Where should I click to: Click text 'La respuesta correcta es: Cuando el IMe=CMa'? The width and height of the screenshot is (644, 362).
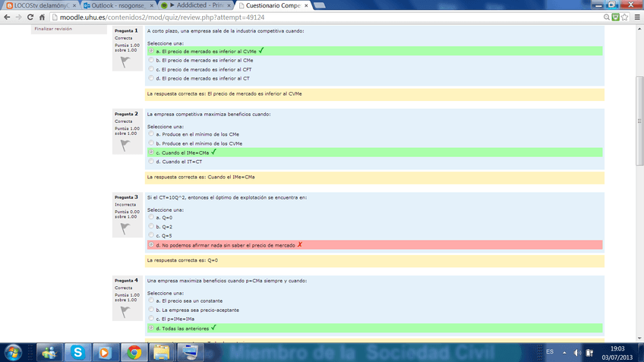[200, 177]
